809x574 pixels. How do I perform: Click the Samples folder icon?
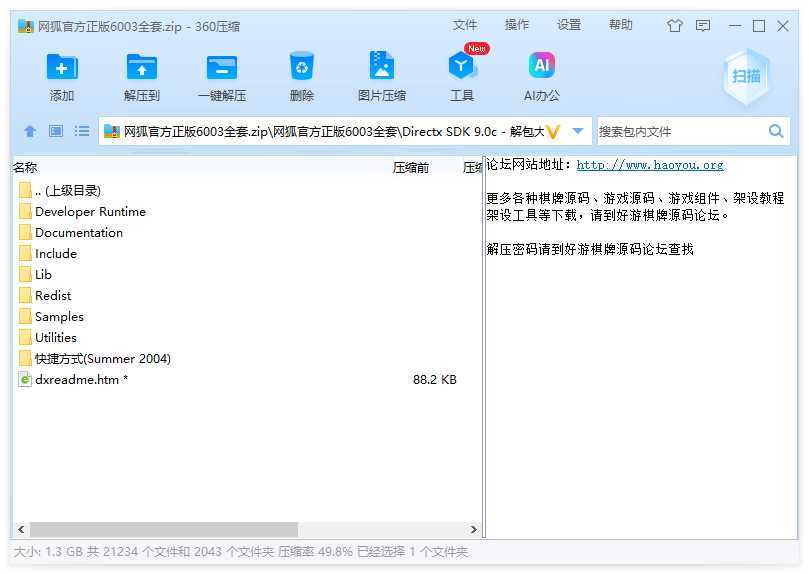[25, 316]
